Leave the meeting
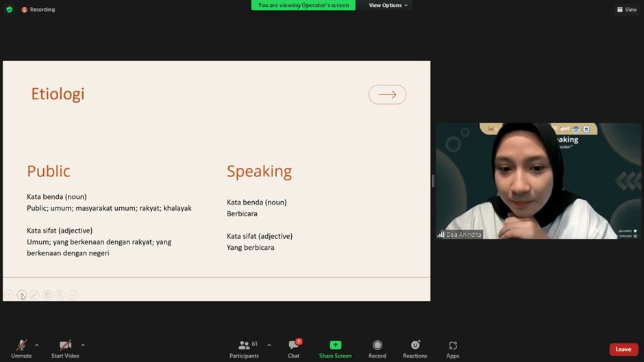The height and width of the screenshot is (362, 644). point(623,349)
